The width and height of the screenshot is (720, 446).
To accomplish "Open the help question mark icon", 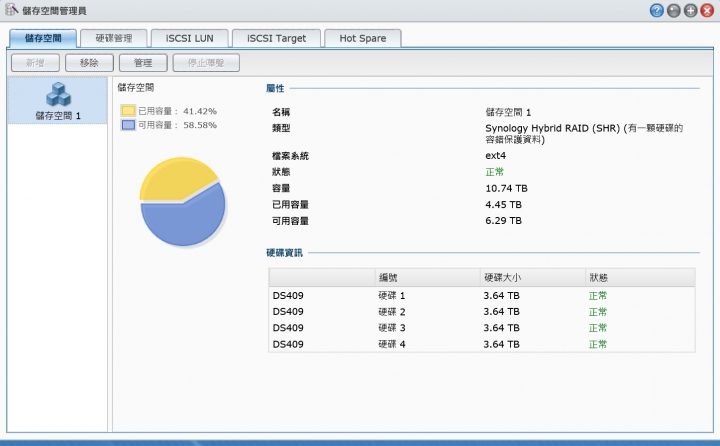I will pos(657,11).
